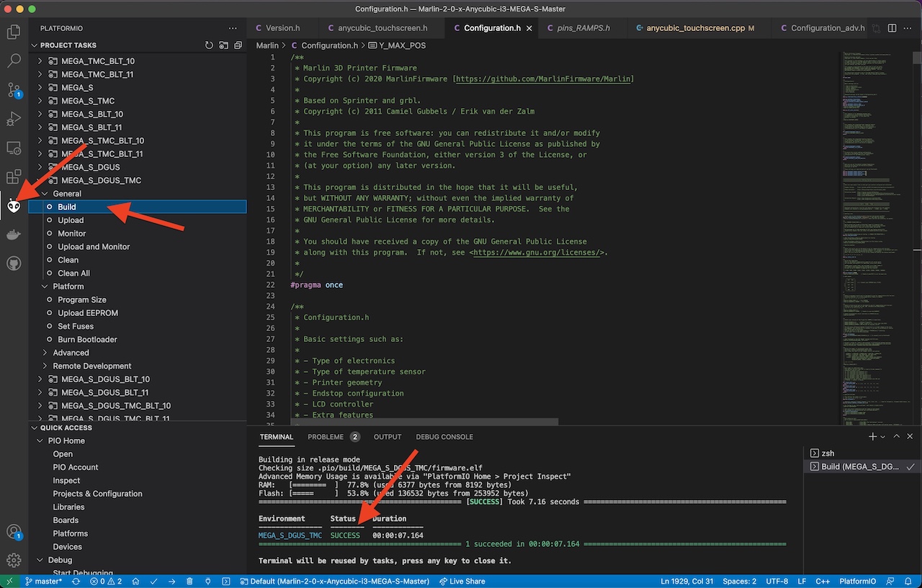Viewport: 922px width, 588px height.
Task: Click PlatformIO Build checkmark in status bar
Action: click(155, 581)
